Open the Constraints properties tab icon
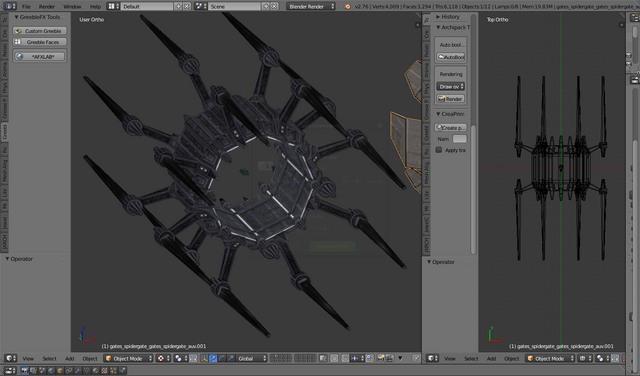Image resolution: width=640 pixels, height=376 pixels. coord(69,371)
